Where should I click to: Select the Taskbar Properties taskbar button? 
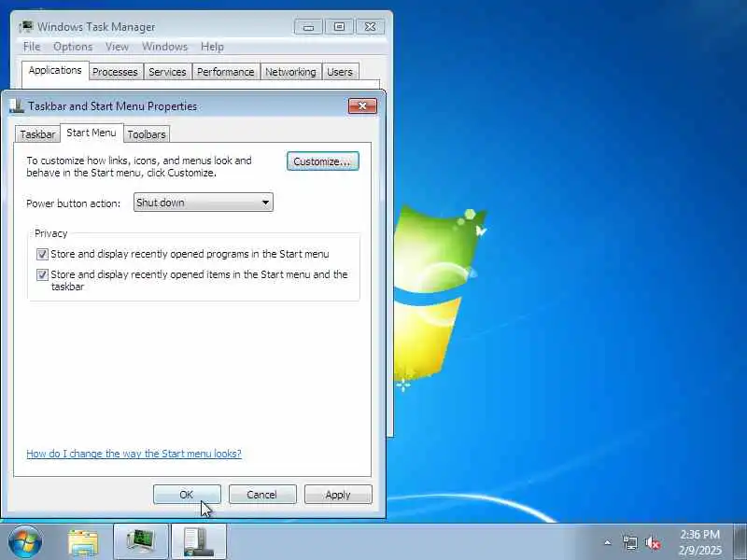[199, 542]
